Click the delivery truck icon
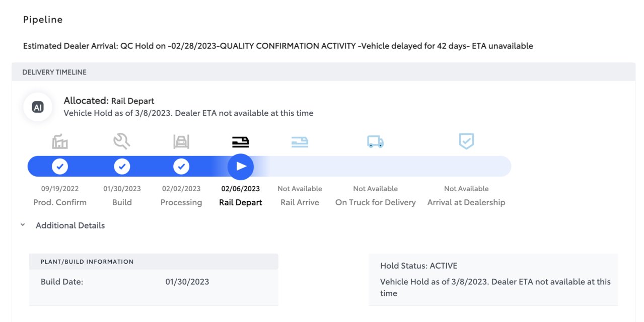The height and width of the screenshot is (322, 644). point(375,142)
